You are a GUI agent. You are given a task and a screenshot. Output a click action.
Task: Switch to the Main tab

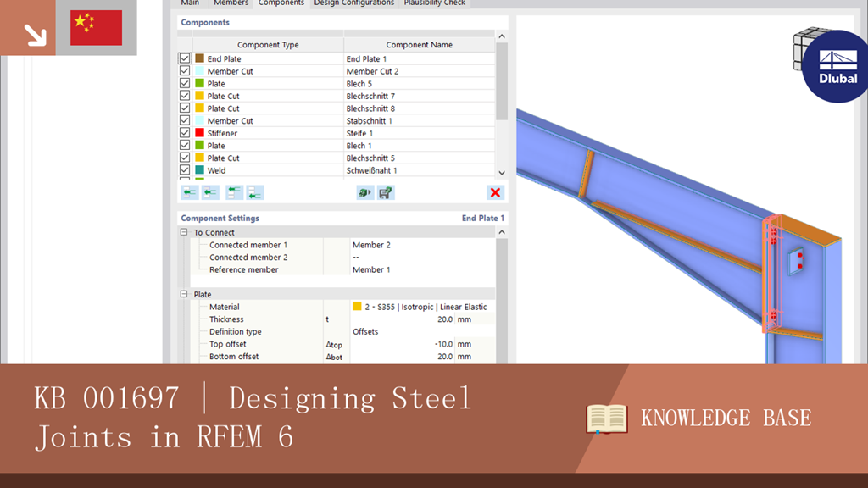pyautogui.click(x=190, y=3)
